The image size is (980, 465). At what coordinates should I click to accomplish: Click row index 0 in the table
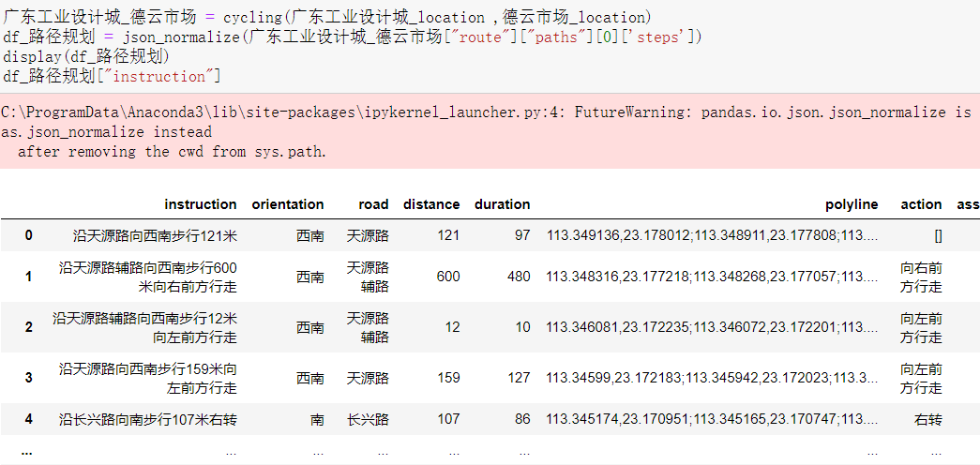coord(28,235)
